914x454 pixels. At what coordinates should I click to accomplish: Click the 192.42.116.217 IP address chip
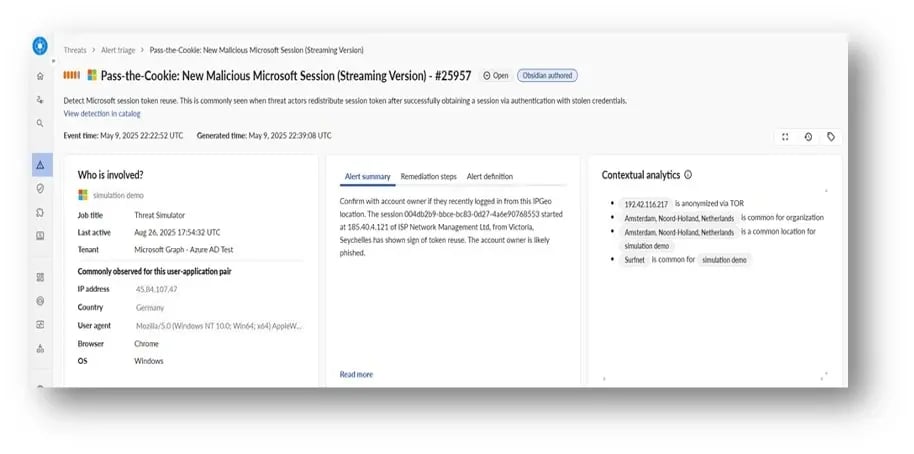[645, 204]
